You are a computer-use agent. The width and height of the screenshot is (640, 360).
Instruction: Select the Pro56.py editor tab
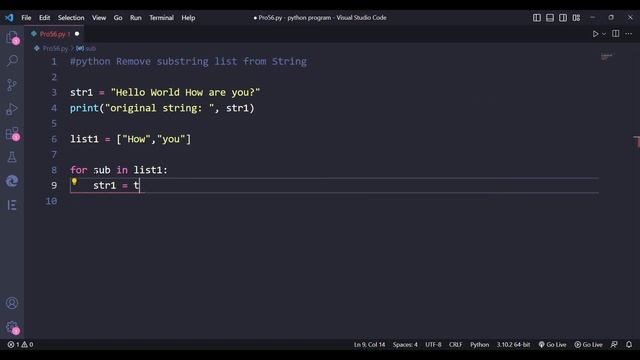[x=54, y=34]
